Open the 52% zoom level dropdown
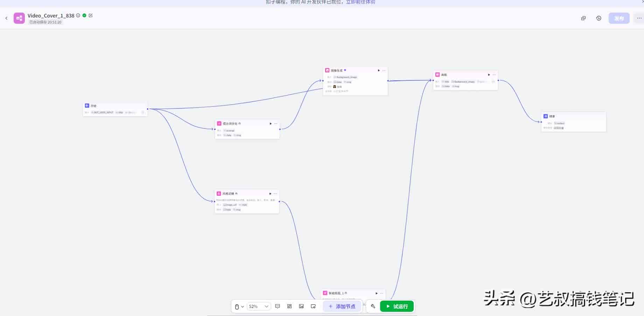This screenshot has height=316, width=644. pos(259,307)
